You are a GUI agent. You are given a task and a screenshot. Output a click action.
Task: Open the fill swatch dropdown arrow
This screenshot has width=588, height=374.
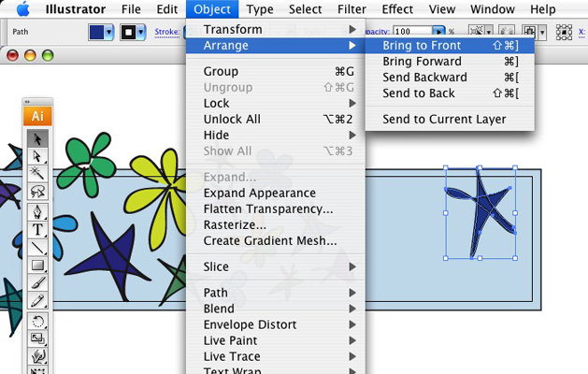click(x=109, y=33)
